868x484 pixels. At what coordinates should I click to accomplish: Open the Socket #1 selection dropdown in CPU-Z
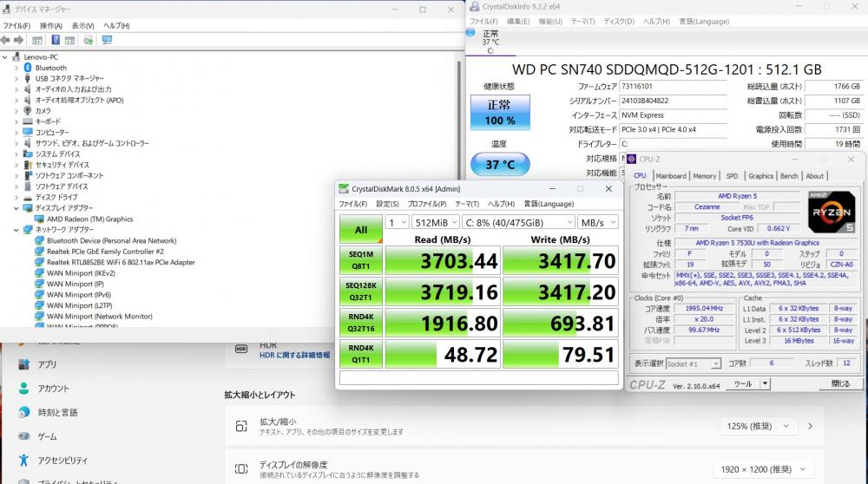click(693, 363)
